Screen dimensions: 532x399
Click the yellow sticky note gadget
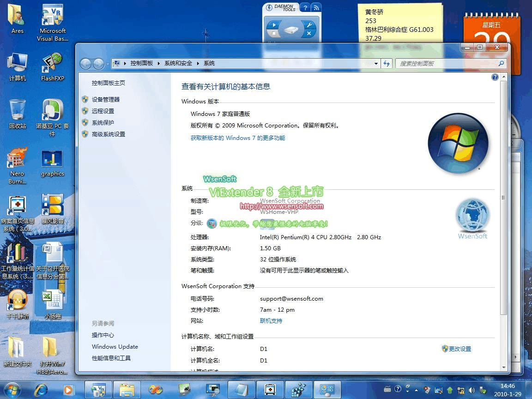click(400, 24)
